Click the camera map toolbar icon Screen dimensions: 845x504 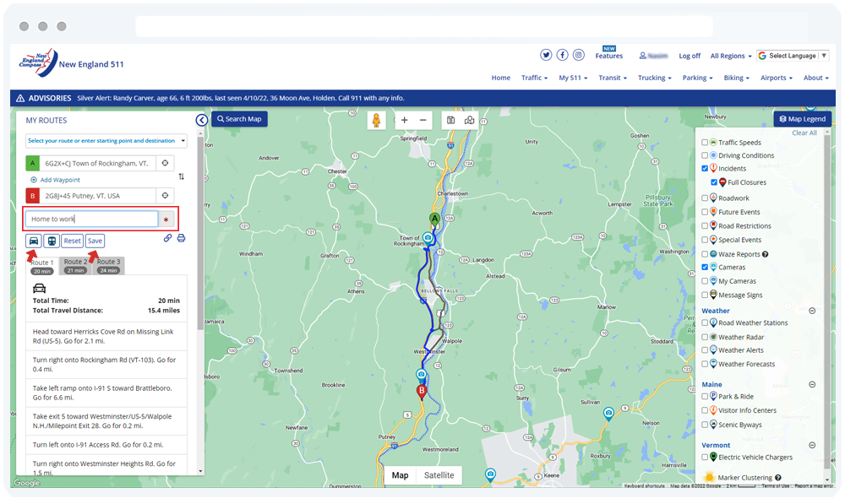(x=469, y=120)
